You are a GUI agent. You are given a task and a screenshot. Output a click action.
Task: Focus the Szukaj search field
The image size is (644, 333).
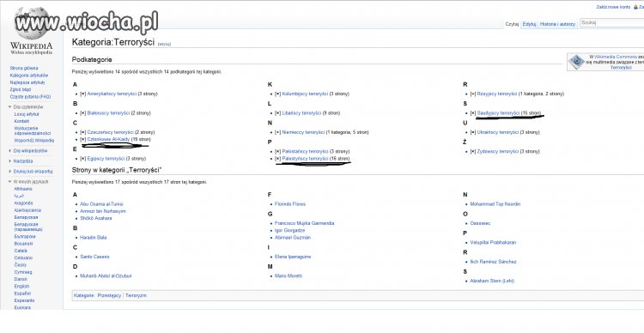tap(611, 23)
